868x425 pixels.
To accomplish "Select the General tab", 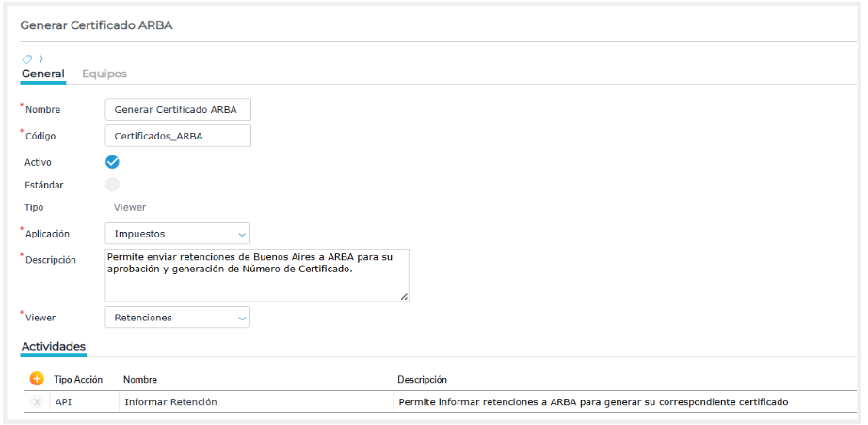I will coord(42,74).
